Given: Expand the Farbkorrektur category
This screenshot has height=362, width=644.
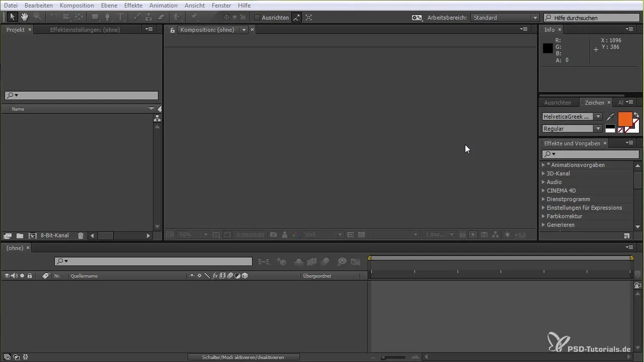Looking at the screenshot, I should pos(543,216).
